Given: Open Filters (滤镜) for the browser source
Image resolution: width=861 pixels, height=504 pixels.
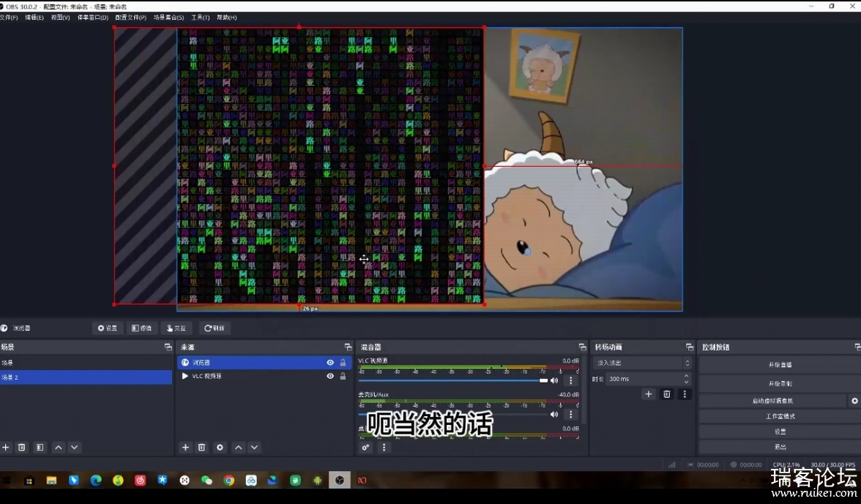Looking at the screenshot, I should [142, 328].
